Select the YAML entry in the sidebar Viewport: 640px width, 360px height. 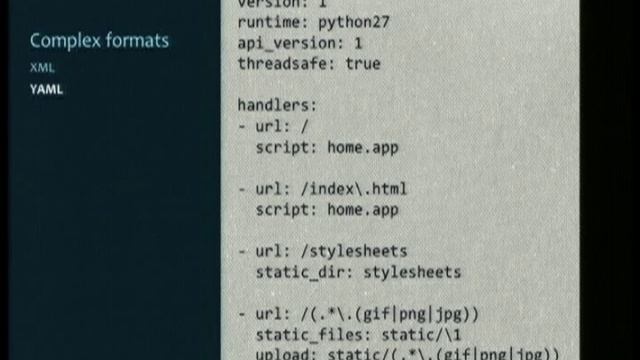pos(46,89)
